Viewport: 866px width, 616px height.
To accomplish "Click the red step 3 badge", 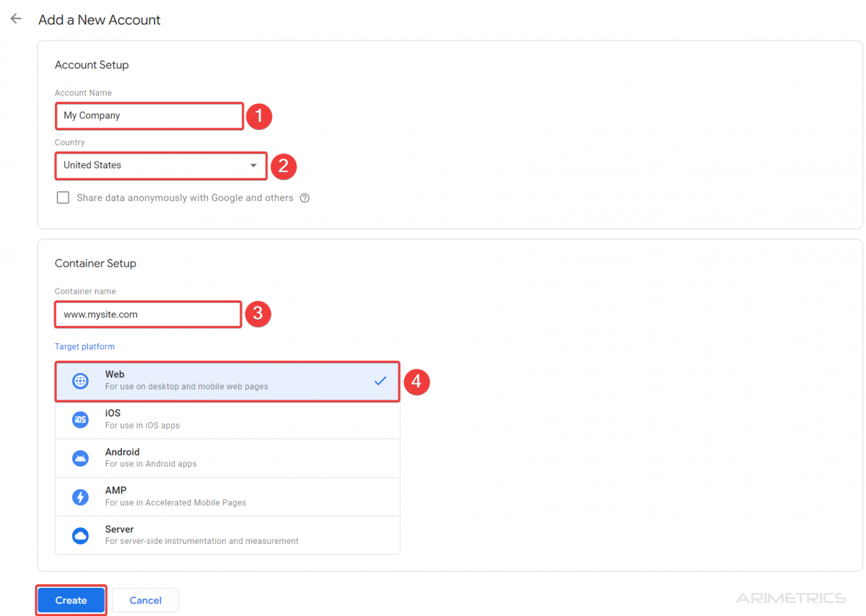I will pos(258,314).
